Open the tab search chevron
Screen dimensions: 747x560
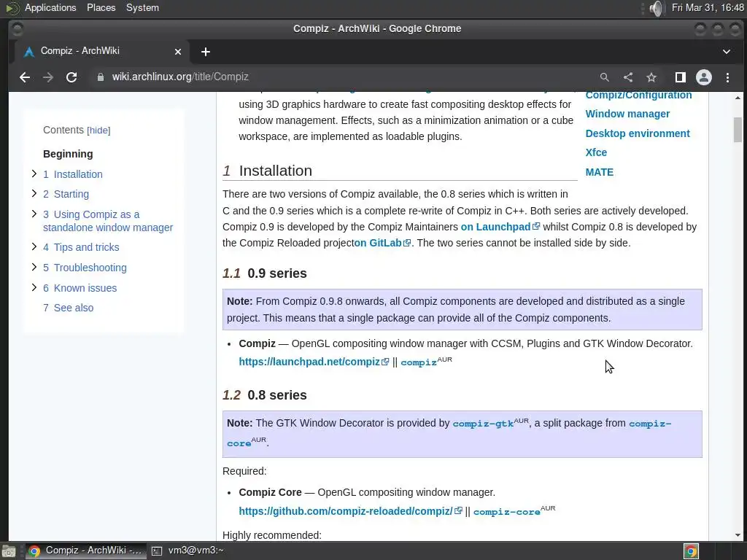click(x=727, y=52)
